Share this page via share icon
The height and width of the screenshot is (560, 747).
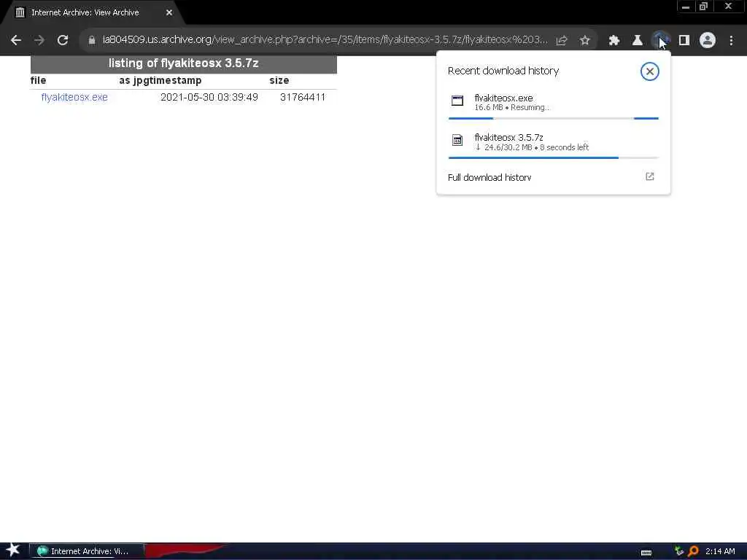pyautogui.click(x=562, y=41)
